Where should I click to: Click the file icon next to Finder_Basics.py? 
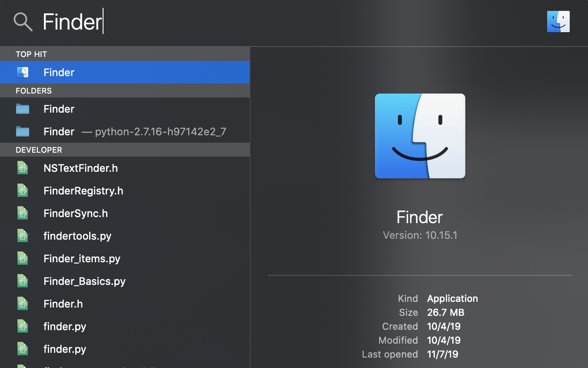(23, 281)
